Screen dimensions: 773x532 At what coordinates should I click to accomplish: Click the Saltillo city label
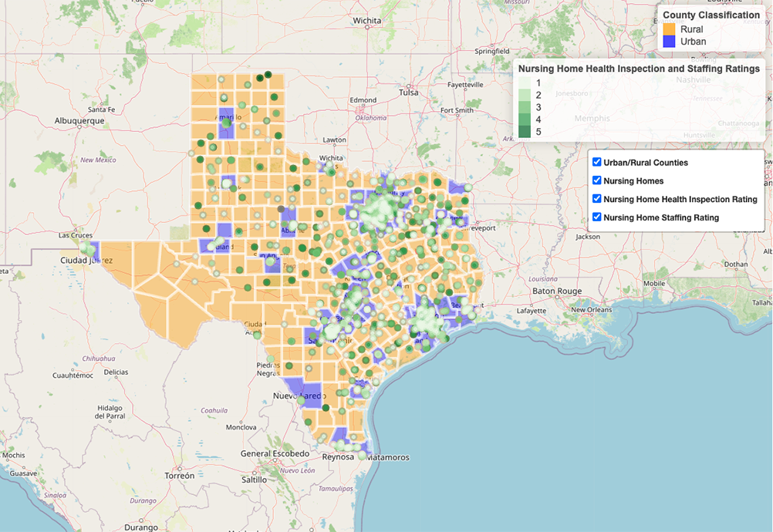254,480
